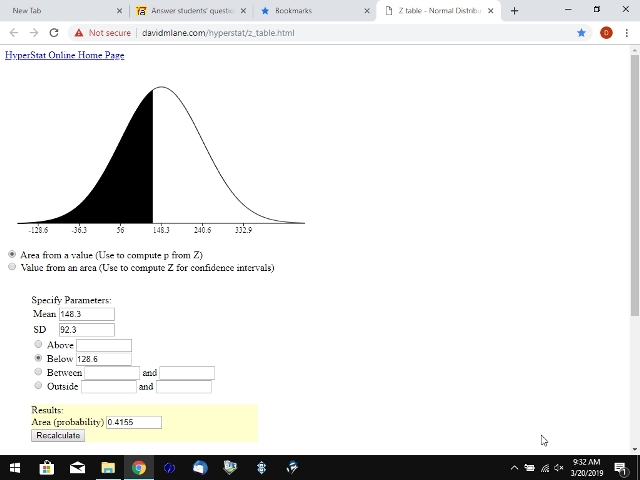640x480 pixels.
Task: Open Microsoft Store from taskbar
Action: [x=47, y=467]
